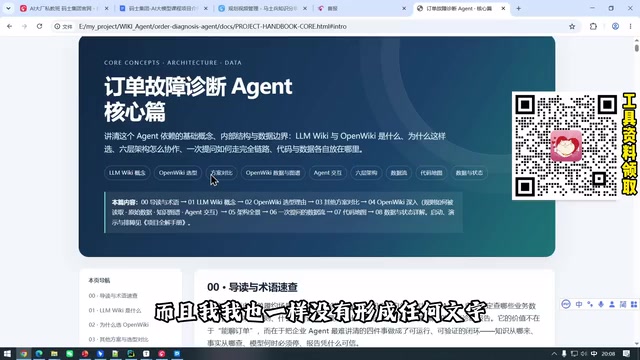
Task: Click the 本页导航 sidebar heading
Action: 99,280
